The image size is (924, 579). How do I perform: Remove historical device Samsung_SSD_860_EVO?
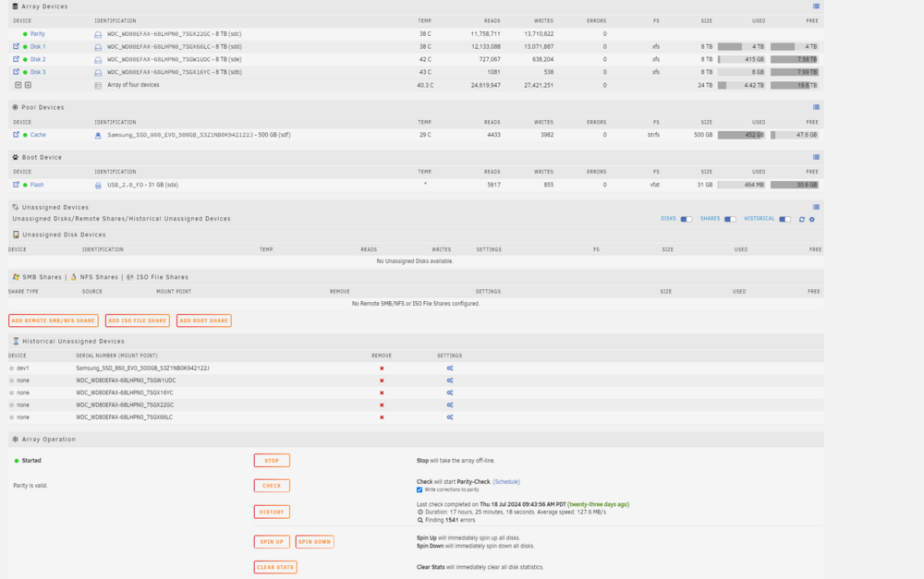click(382, 368)
